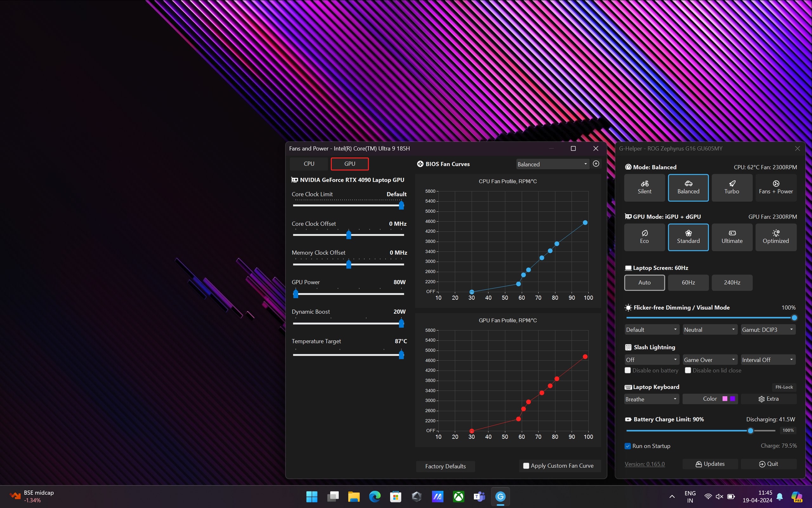Launch Microsoft Edge from taskbar
This screenshot has height=508, width=812.
point(375,497)
